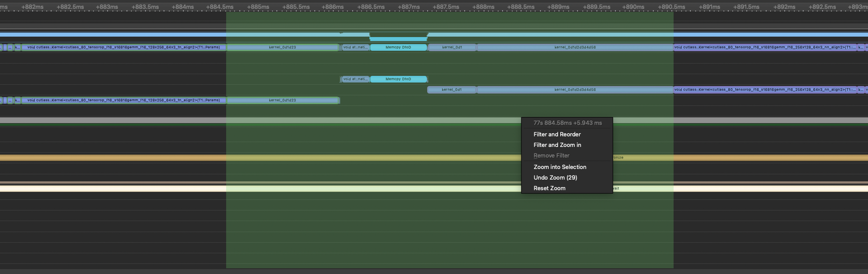The image size is (868, 274).
Task: Click the +882ms ruler label
Action: click(32, 7)
